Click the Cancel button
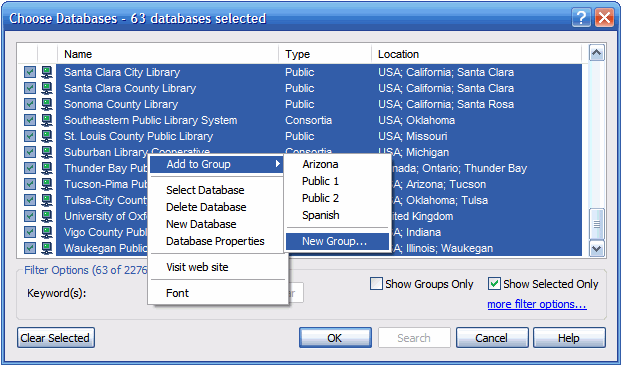Image resolution: width=623 pixels, height=367 pixels. (492, 338)
